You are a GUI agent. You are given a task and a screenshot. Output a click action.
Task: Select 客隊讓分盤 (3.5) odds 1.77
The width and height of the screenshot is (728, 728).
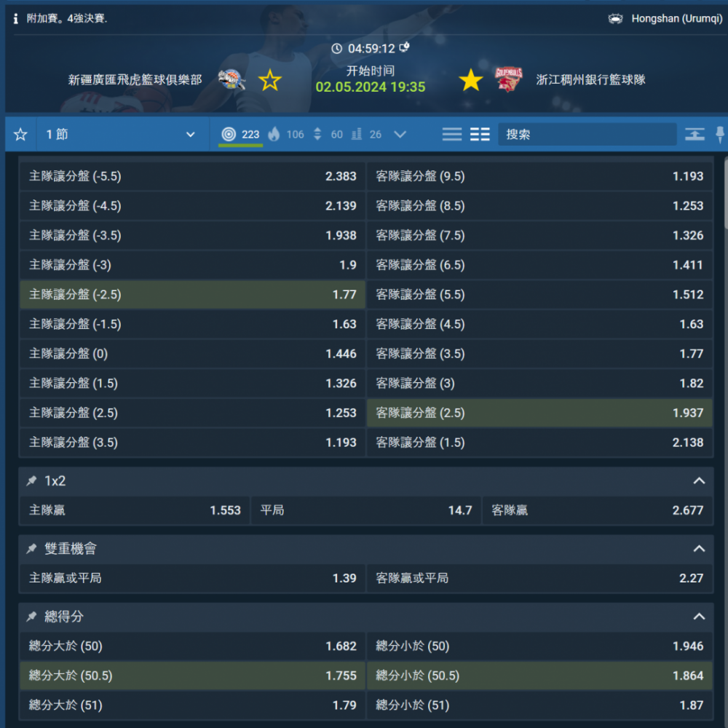[539, 354]
